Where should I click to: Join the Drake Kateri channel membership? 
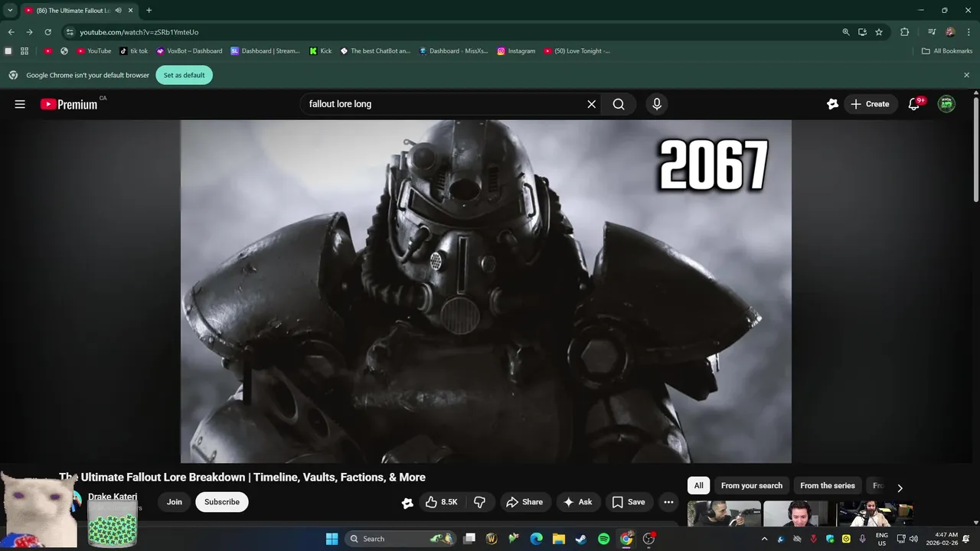pyautogui.click(x=175, y=502)
